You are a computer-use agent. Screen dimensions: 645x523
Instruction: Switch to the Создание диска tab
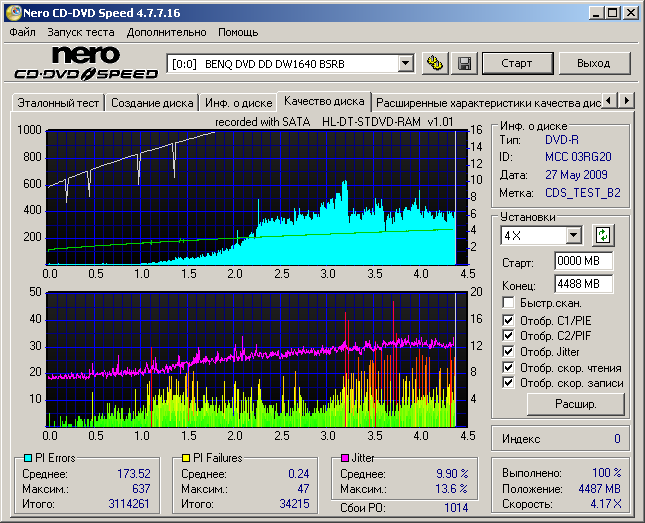152,103
